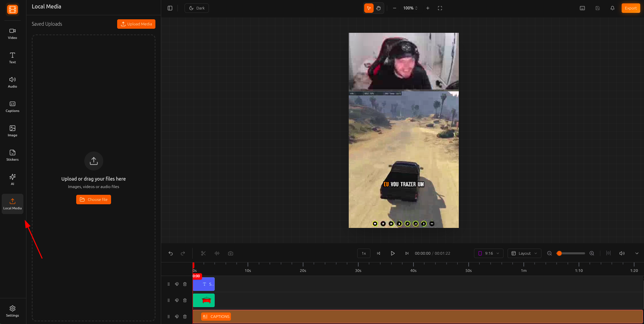Switch to the Stickers sidebar tab
This screenshot has width=644, height=324.
click(x=13, y=155)
